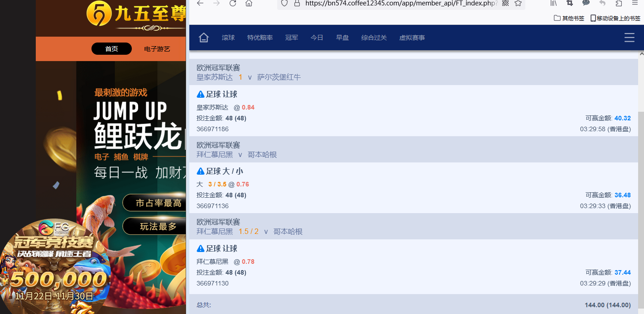Bookmark this page with the star
644x314 pixels.
(518, 3)
